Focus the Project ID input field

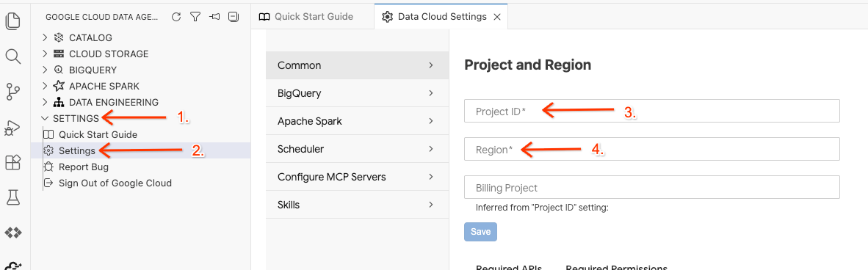click(652, 111)
